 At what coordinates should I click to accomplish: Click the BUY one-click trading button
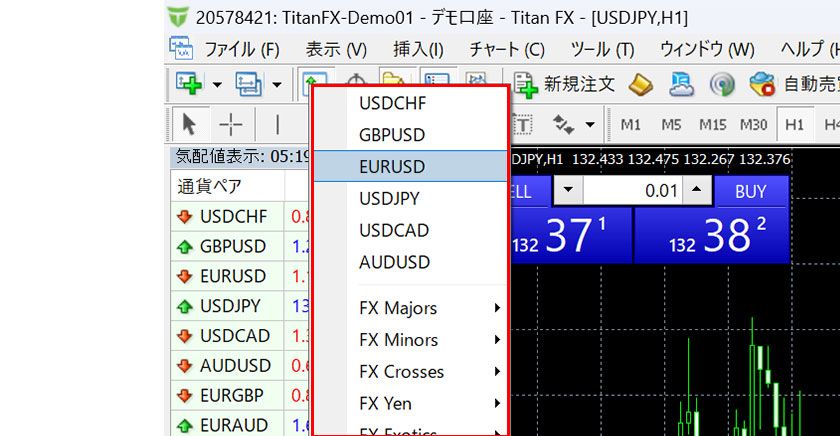751,191
